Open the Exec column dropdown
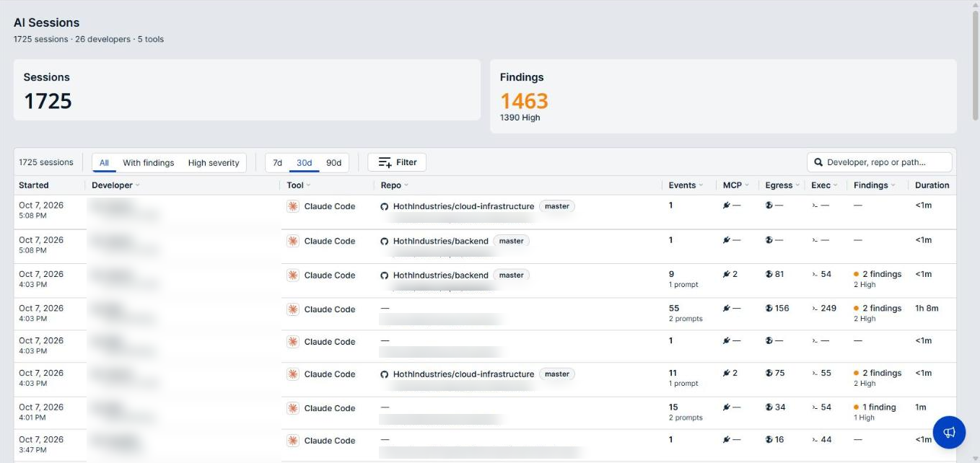Screen dimensions: 980x463 [x=836, y=185]
